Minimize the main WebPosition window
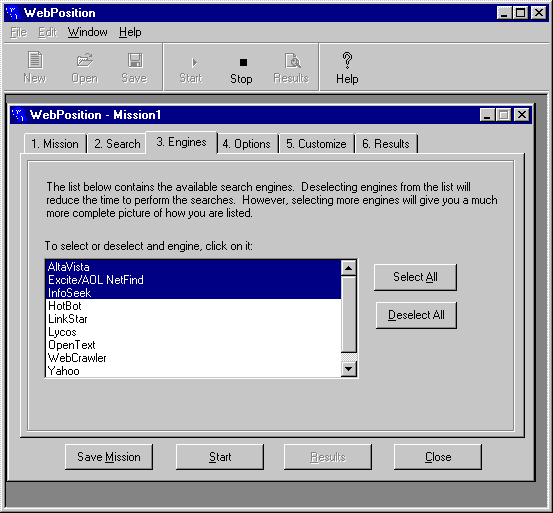The height and width of the screenshot is (513, 553). click(x=504, y=13)
